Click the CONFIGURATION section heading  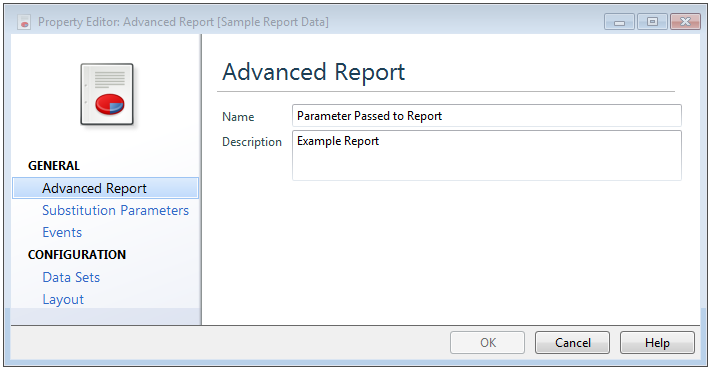pyautogui.click(x=77, y=254)
